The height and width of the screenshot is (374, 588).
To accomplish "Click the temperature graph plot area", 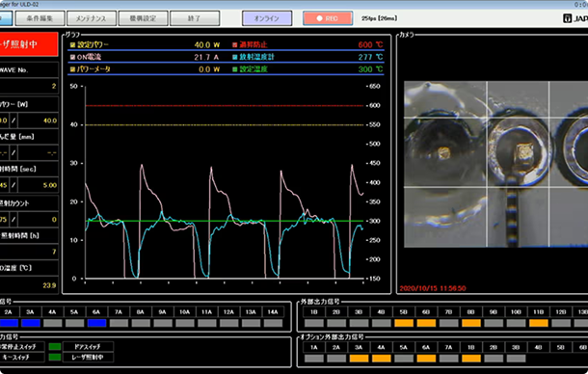I will click(x=225, y=182).
